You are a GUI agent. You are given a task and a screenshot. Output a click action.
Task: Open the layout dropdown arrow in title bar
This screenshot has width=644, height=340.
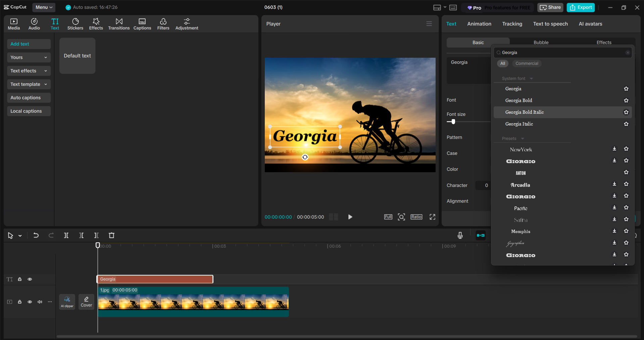pos(445,7)
